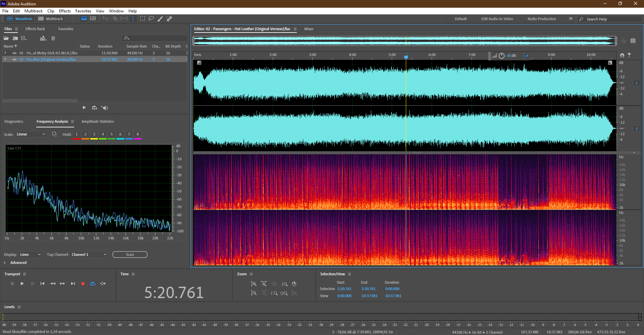Image resolution: width=644 pixels, height=335 pixels.
Task: Toggle auto-play speaker icon in Files panel
Action: coord(105,108)
